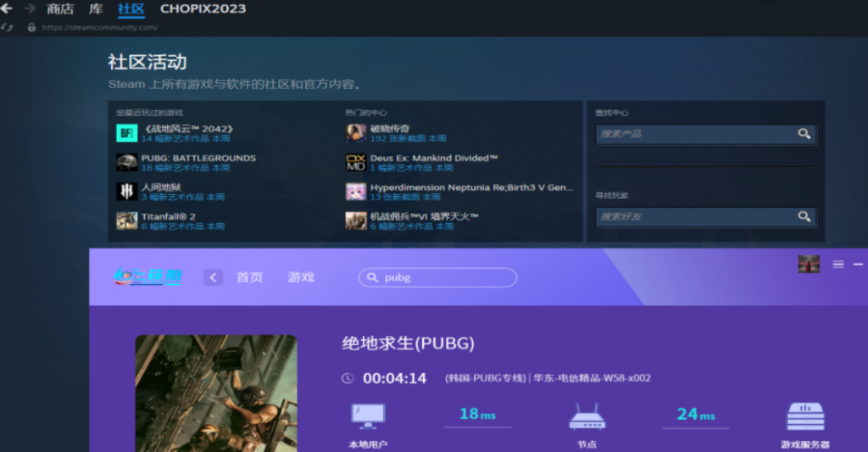
Task: Open the 人间地狱 game icon
Action: tap(127, 192)
